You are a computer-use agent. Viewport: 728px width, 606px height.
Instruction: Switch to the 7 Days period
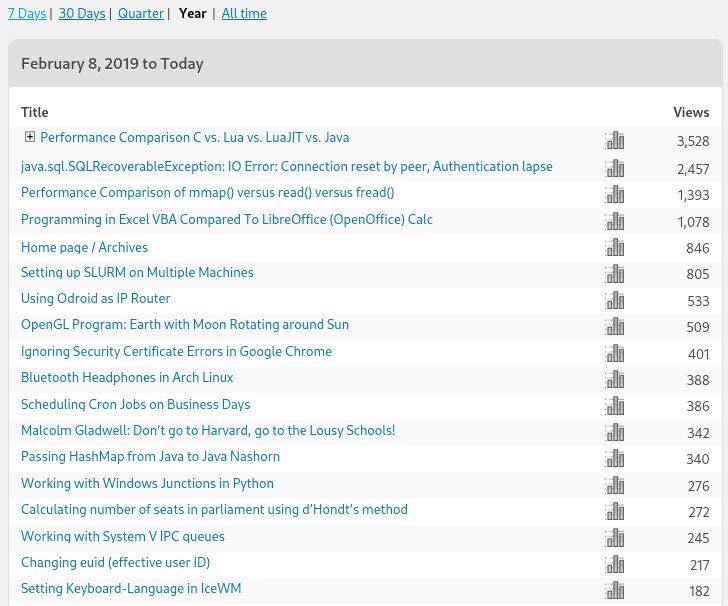tap(27, 14)
